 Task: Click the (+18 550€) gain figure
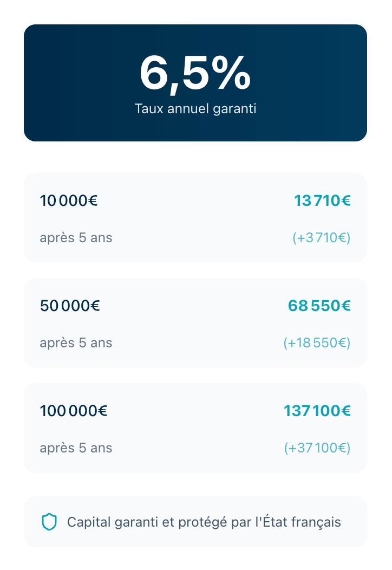317,343
